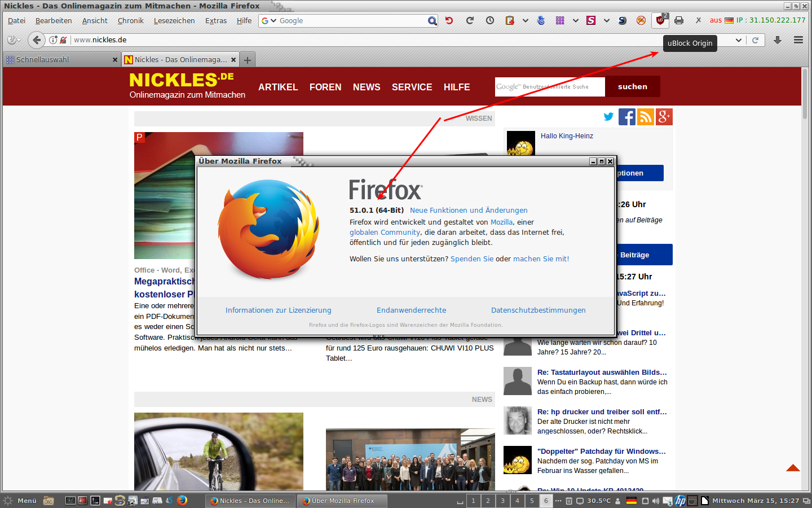Click the red scroll-to-top arrow
Image resolution: width=812 pixels, height=508 pixels.
tap(793, 467)
